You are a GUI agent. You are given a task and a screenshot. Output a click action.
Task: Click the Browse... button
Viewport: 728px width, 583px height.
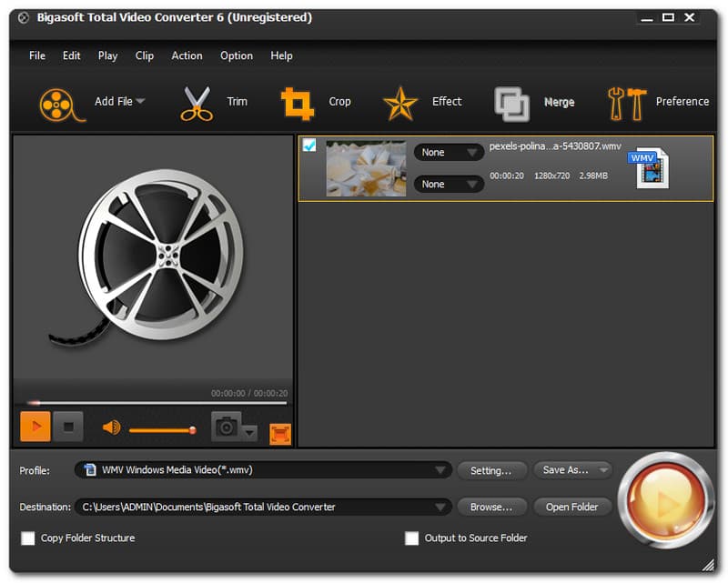click(491, 507)
